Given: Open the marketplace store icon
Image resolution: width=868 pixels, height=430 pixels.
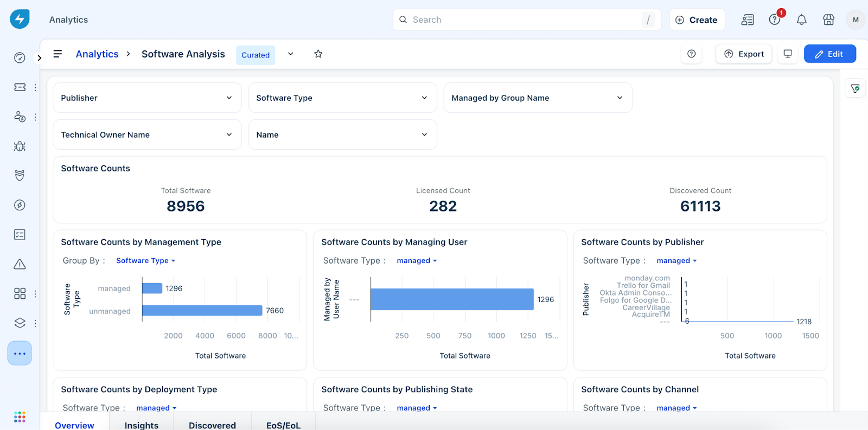Looking at the screenshot, I should tap(828, 20).
